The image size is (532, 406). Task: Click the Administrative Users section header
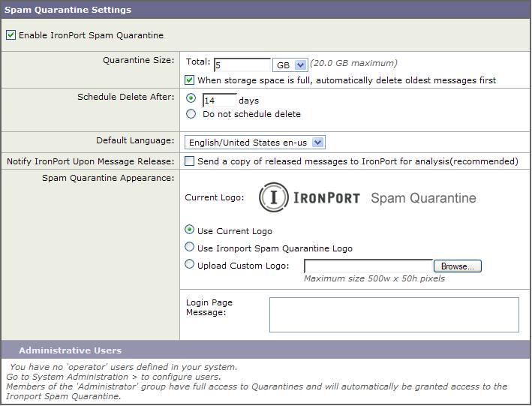[x=266, y=350]
